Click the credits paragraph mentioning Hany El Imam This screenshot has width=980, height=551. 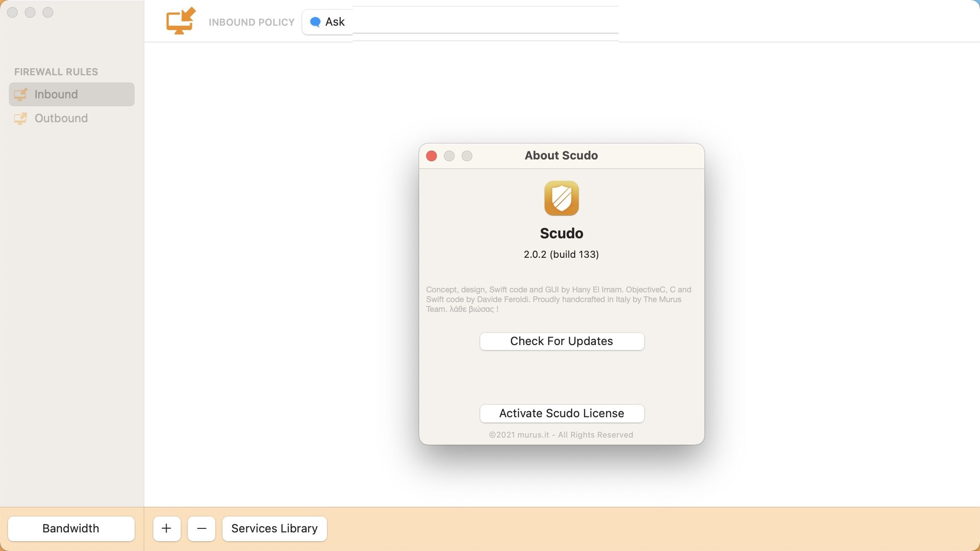click(559, 299)
